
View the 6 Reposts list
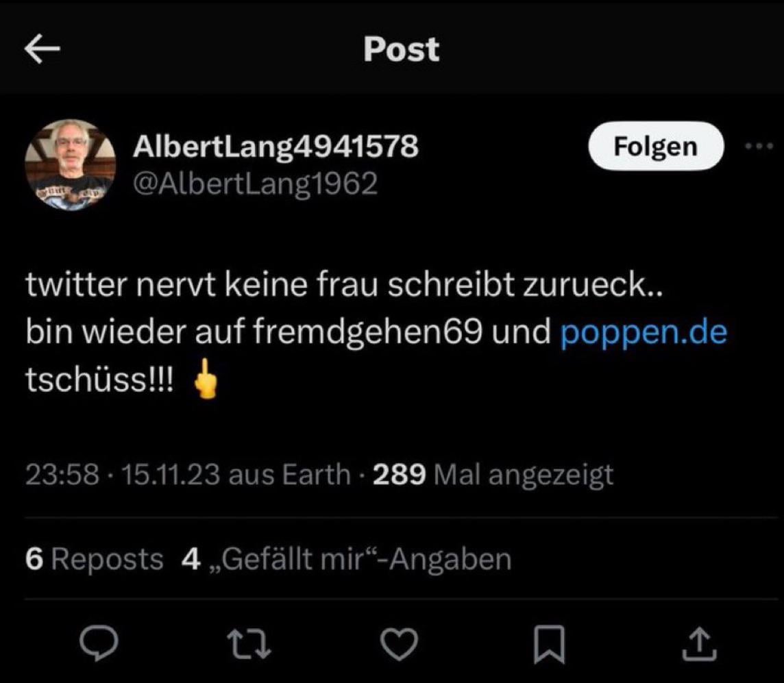click(x=95, y=559)
